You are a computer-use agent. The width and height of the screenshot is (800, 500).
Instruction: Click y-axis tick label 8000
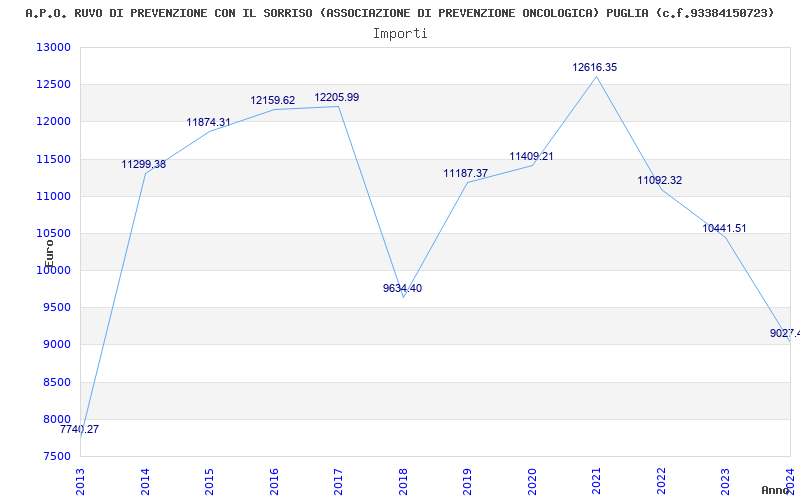coord(56,419)
